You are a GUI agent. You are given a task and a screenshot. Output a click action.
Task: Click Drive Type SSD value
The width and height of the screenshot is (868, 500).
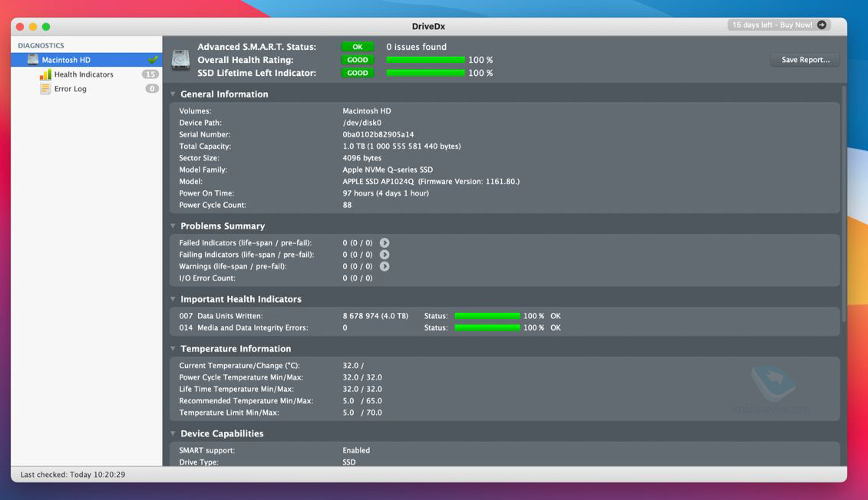point(348,462)
